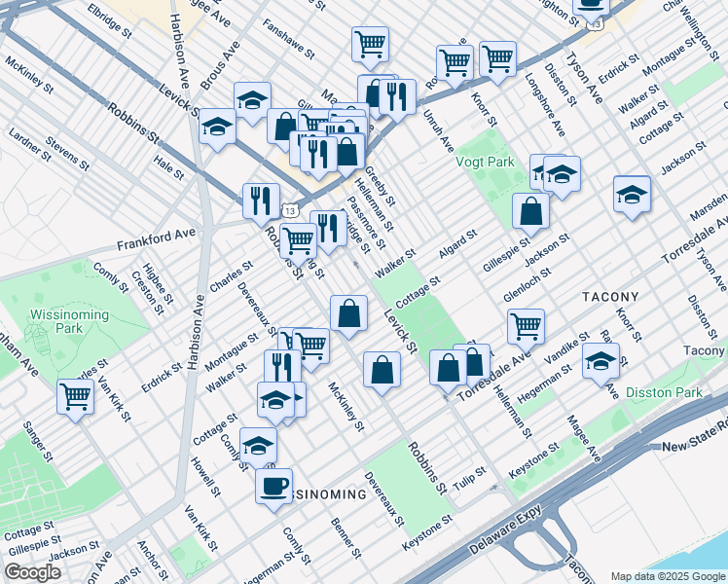728x584 pixels.
Task: Select the Lardner St label
Action: (30, 145)
